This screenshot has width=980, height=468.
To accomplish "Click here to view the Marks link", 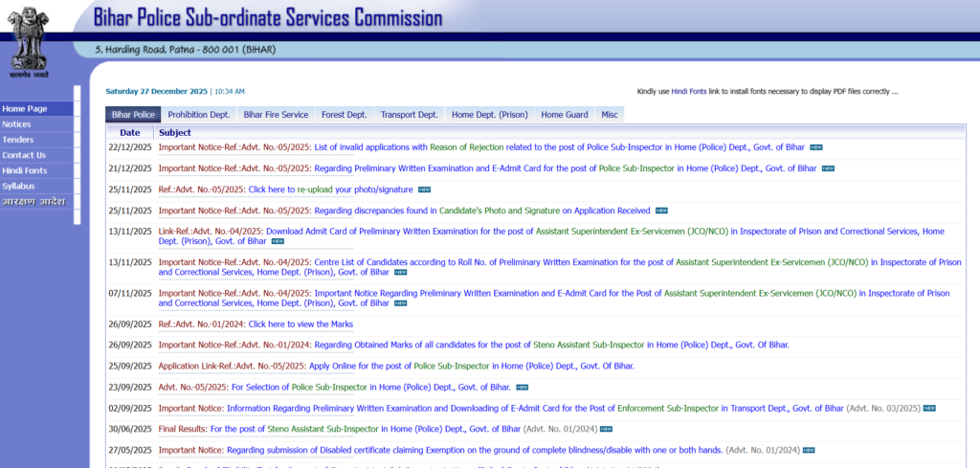I will (x=301, y=324).
